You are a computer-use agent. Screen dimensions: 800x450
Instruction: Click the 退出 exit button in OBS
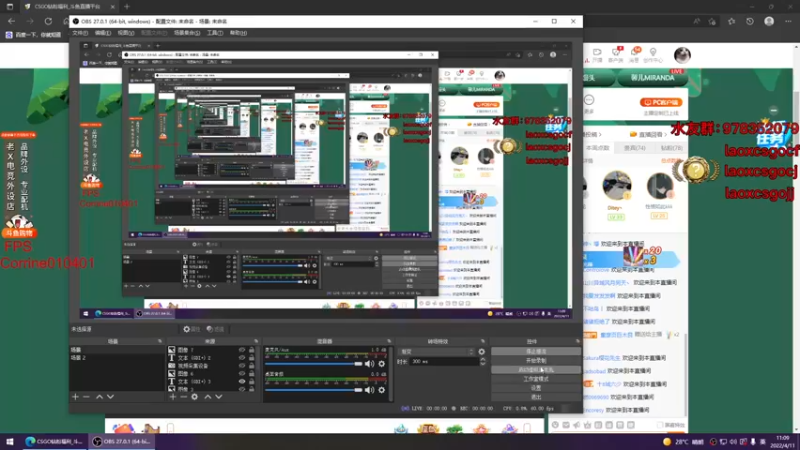tap(536, 397)
